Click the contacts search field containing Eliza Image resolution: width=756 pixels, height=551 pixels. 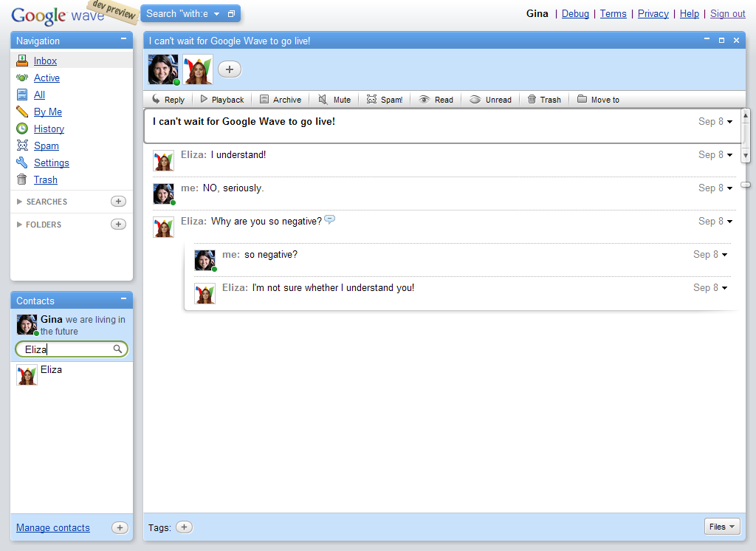click(72, 349)
